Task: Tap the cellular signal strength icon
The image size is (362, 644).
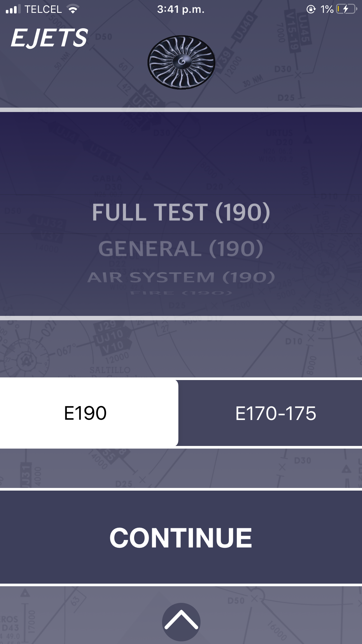Action: [13, 9]
